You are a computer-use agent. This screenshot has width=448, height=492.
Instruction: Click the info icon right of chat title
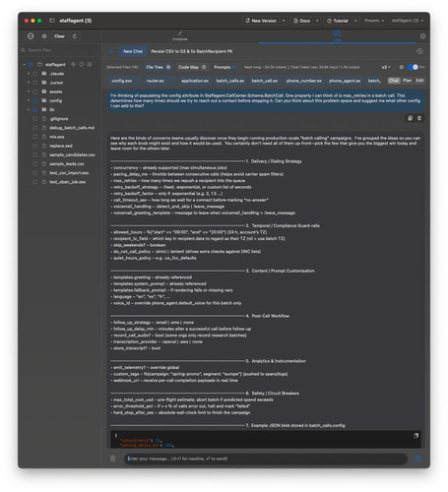click(x=419, y=51)
